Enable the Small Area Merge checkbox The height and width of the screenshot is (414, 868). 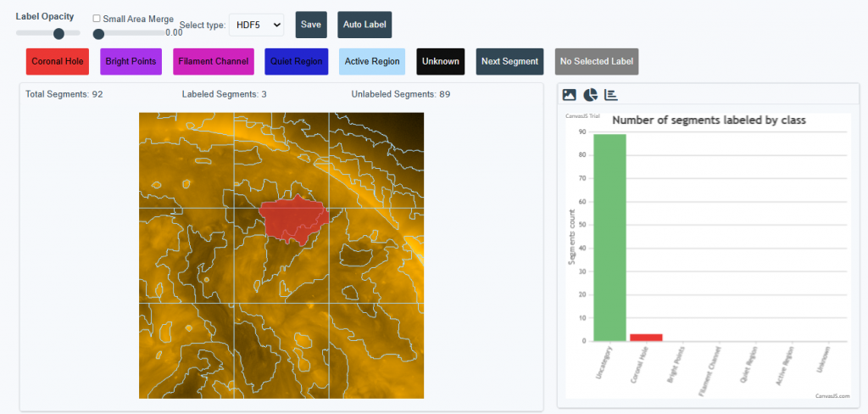(x=97, y=19)
